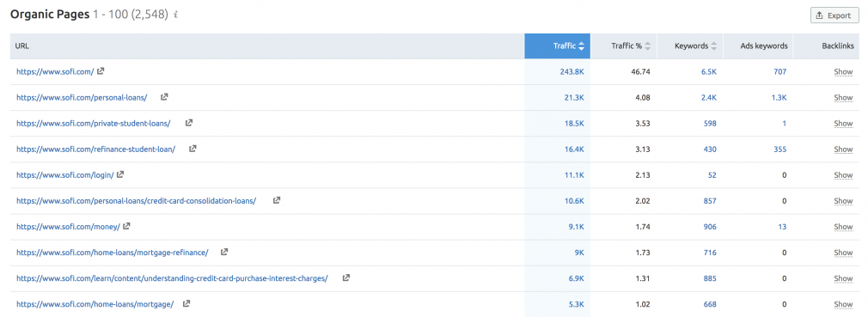
Task: Open the sofi.com/private-student-loans/ URL link
Action: click(x=93, y=124)
